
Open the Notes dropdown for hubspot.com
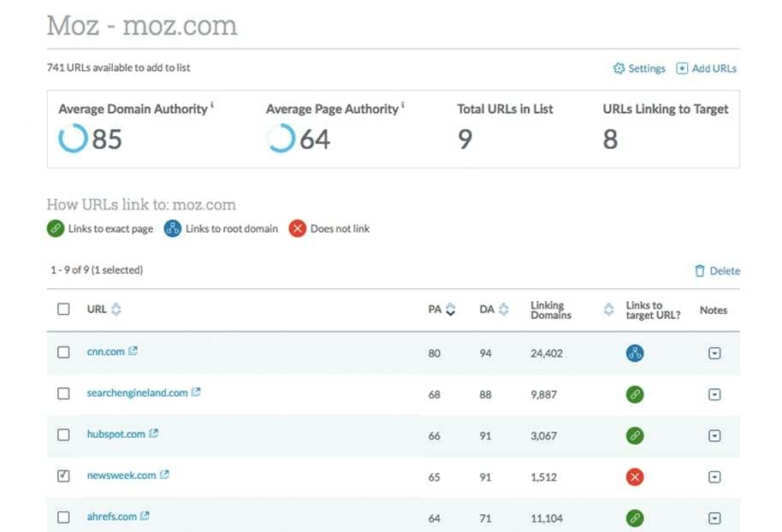(714, 435)
